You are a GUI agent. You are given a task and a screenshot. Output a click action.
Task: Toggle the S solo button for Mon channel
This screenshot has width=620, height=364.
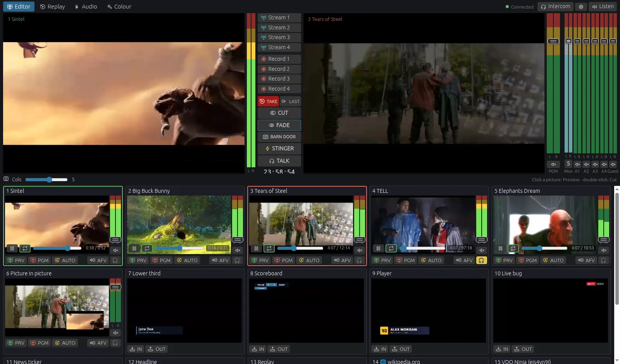tap(568, 164)
